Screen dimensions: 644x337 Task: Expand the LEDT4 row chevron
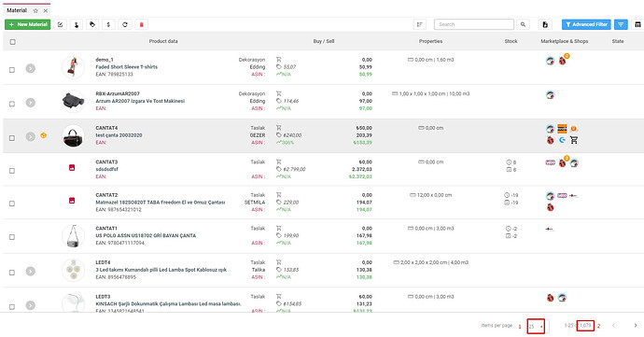click(x=31, y=272)
